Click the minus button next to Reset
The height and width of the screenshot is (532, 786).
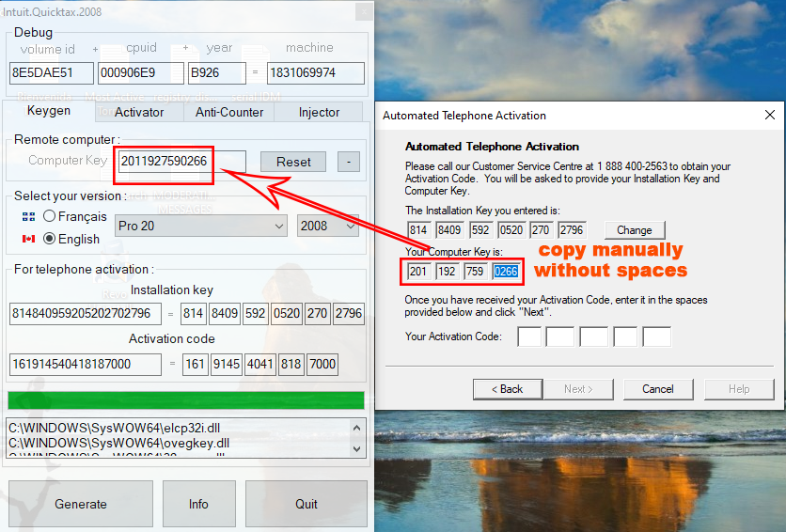point(349,162)
